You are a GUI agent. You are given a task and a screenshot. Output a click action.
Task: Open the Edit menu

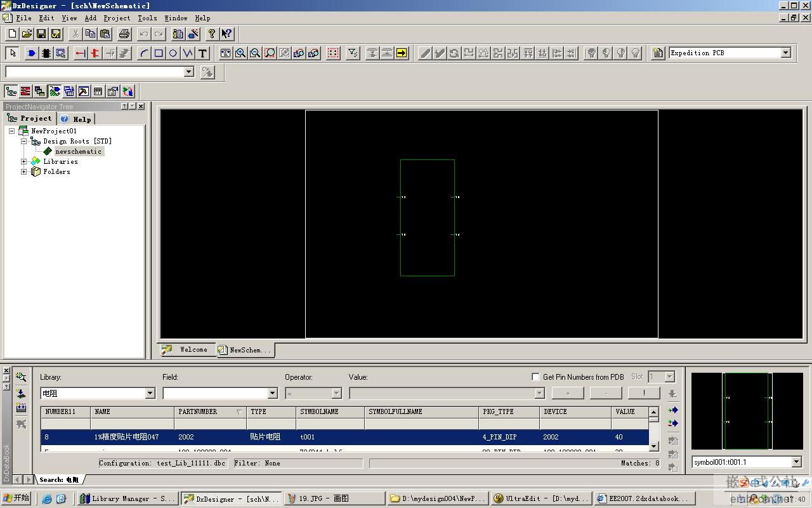(46, 18)
